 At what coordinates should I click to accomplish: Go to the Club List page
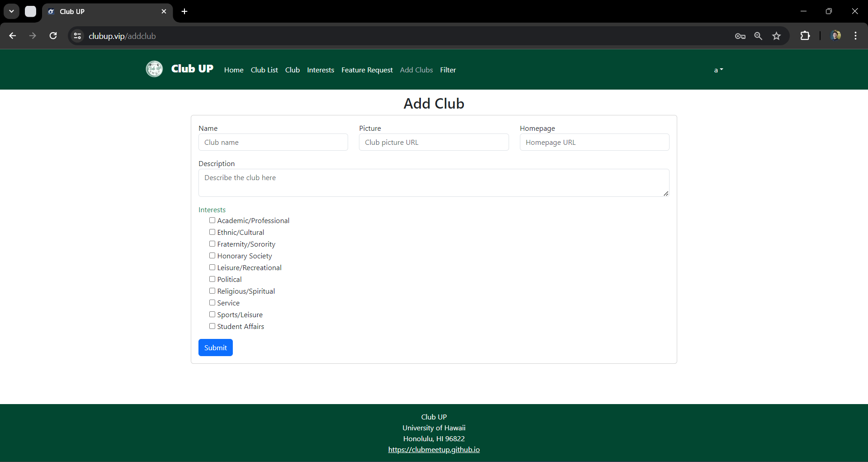point(264,70)
